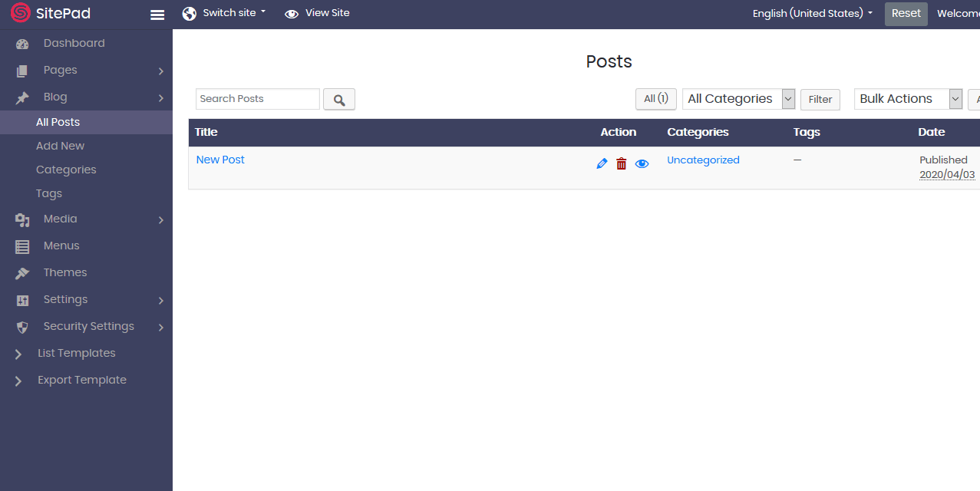Open the Dashboard from the sidebar

point(74,43)
